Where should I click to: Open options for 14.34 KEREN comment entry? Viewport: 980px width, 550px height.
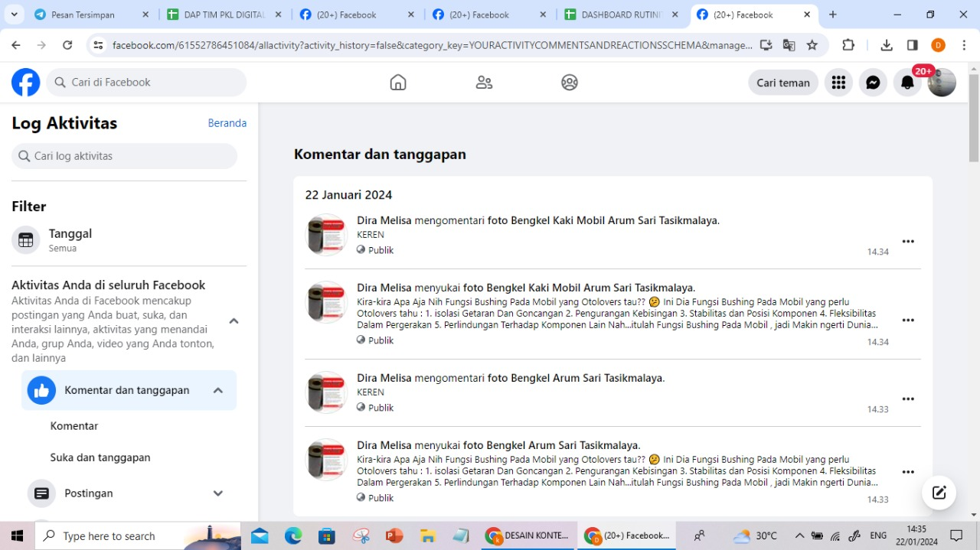(x=908, y=241)
